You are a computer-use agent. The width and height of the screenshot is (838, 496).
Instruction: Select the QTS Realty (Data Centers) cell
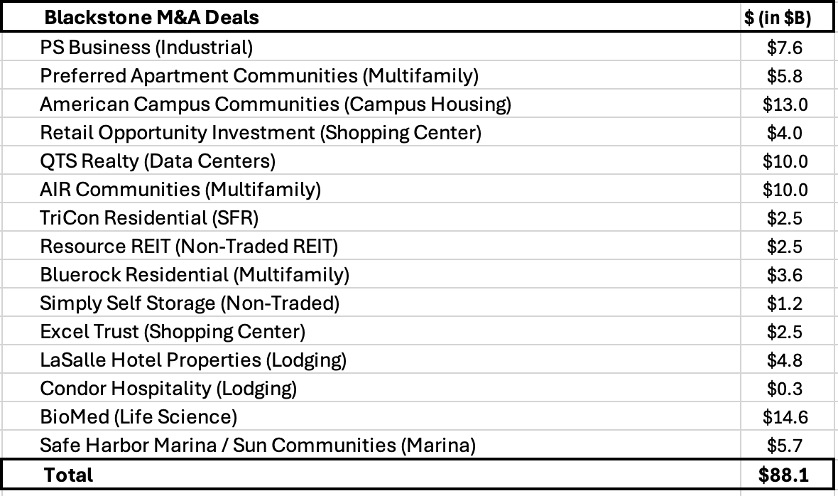coord(371,160)
